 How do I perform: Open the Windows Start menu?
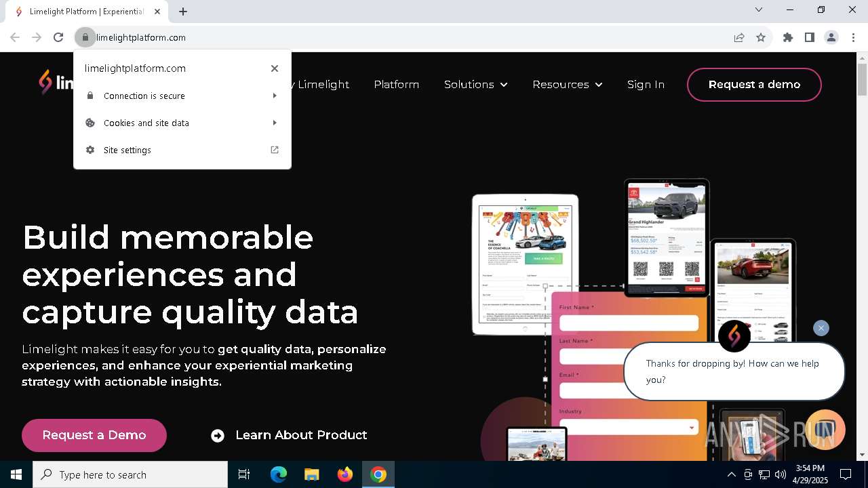[16, 474]
